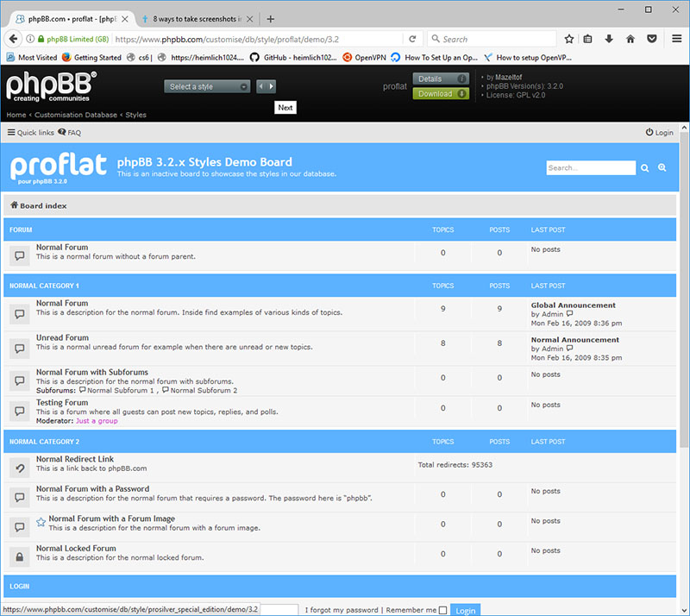Open author Mazeltof link
The image size is (690, 616).
[508, 77]
